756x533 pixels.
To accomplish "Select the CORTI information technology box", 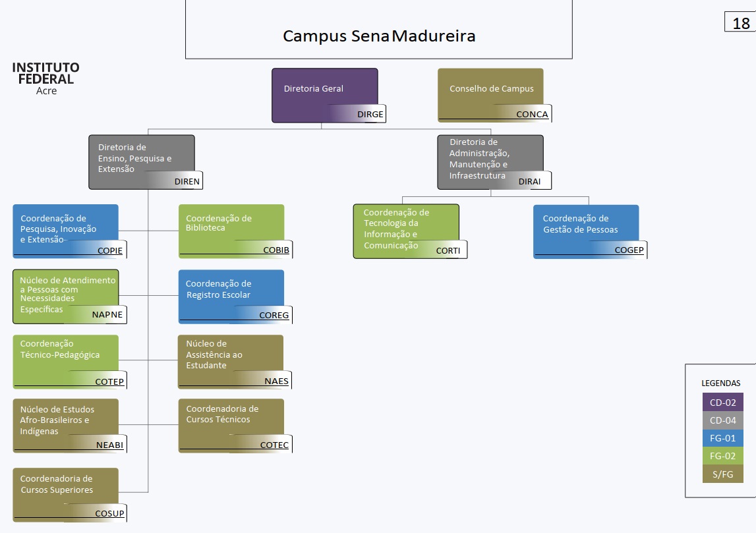I will point(406,231).
